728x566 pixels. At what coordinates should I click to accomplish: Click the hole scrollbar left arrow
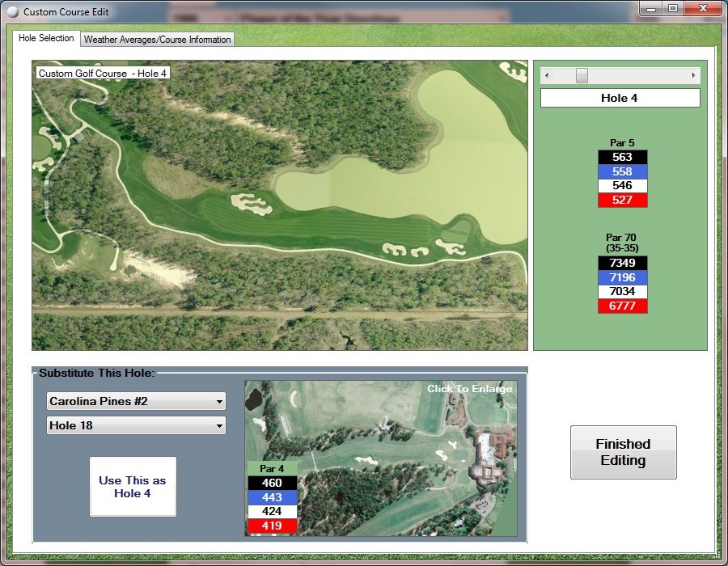547,75
